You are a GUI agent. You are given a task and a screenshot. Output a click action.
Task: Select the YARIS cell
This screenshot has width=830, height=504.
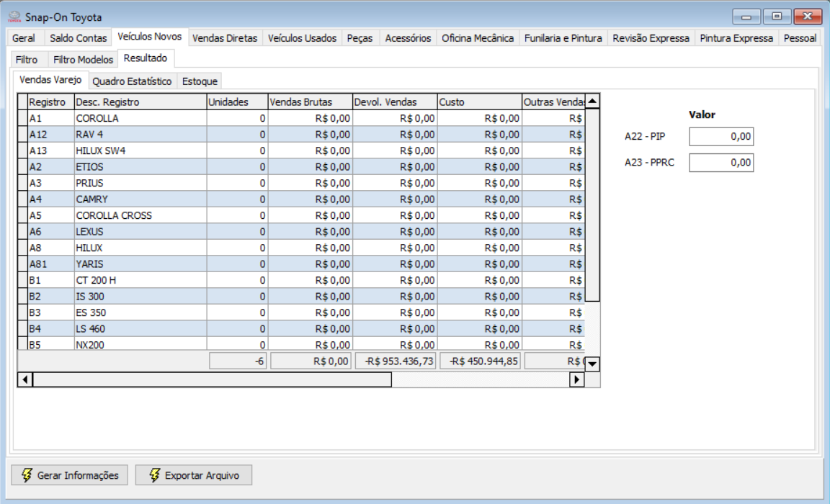click(140, 264)
